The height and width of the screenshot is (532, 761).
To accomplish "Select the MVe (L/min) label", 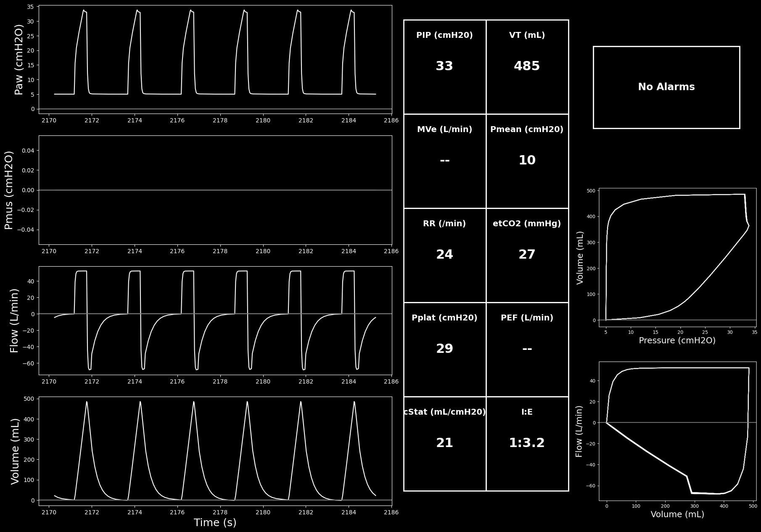I will 444,130.
